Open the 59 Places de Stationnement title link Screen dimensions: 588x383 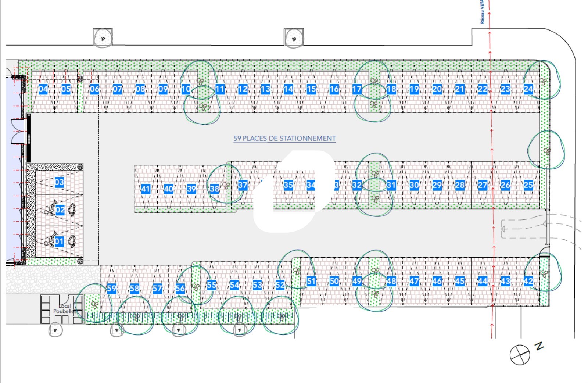[x=284, y=138]
